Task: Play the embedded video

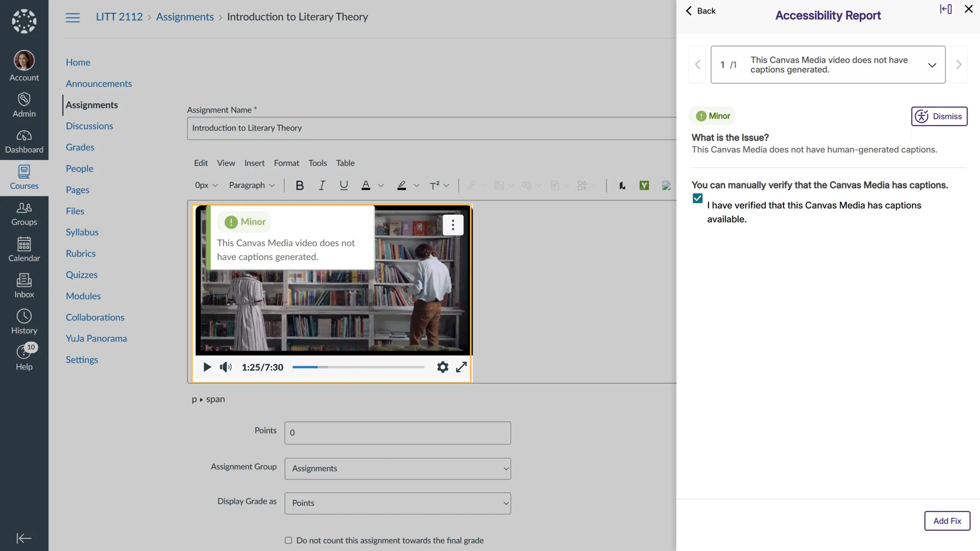Action: click(x=207, y=367)
